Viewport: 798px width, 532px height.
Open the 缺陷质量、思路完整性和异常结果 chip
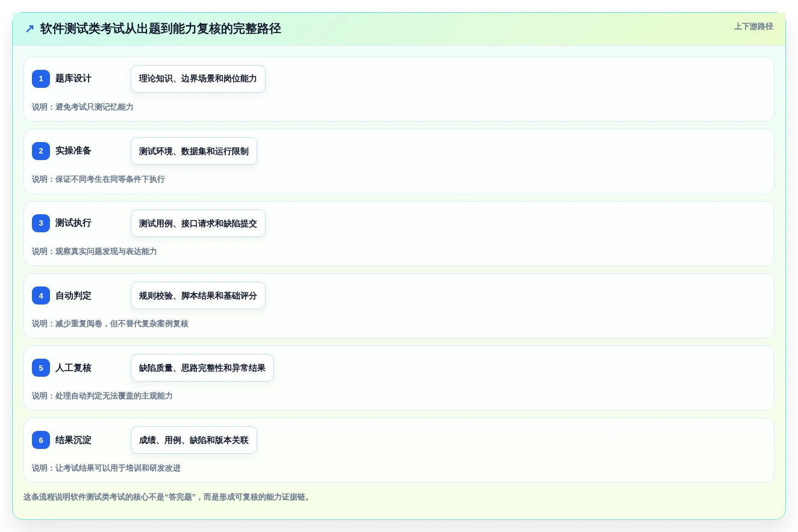tap(202, 368)
